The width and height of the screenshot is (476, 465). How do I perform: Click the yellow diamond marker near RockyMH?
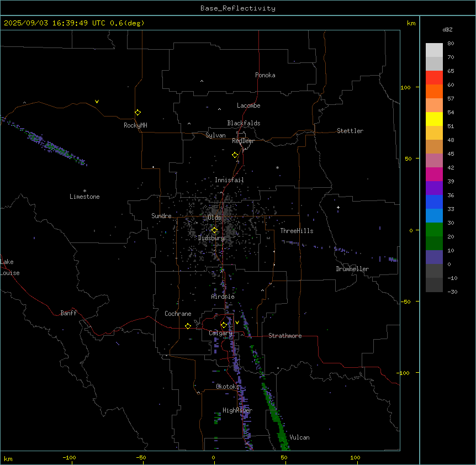tap(138, 113)
